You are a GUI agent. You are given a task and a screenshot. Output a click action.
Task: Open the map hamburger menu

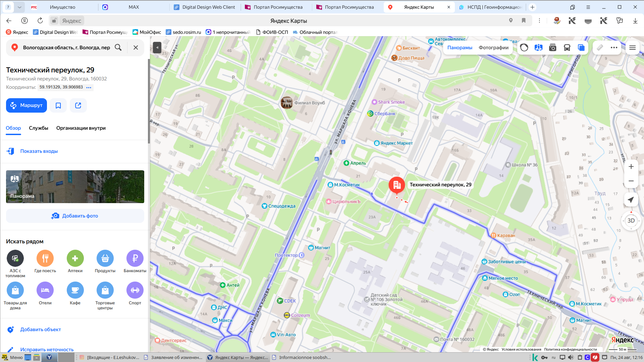pos(633,48)
